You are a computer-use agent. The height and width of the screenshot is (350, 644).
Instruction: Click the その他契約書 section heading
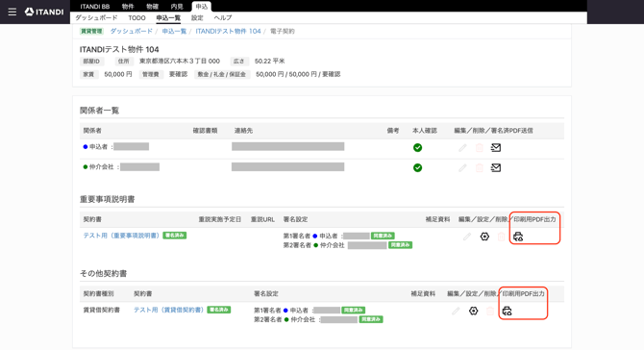pyautogui.click(x=103, y=274)
